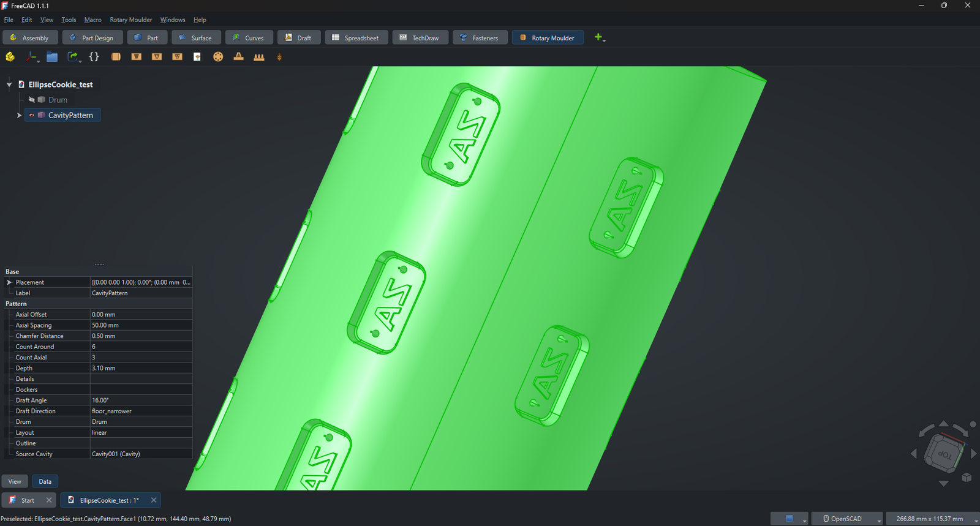Expand the CavityPattern tree node
This screenshot has width=980, height=526.
[19, 115]
